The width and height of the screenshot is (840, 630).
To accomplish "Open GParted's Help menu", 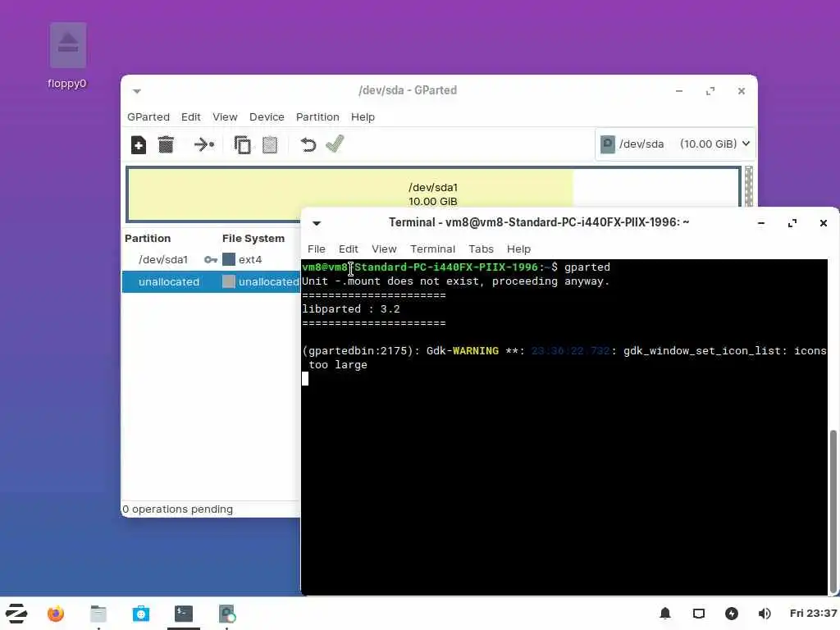I will click(363, 116).
